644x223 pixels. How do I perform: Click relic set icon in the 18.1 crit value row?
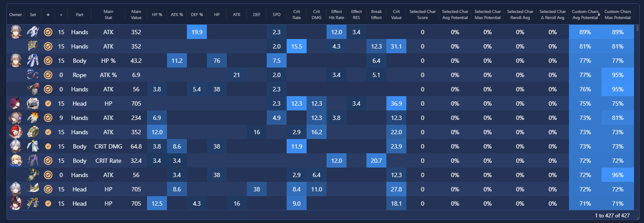click(x=33, y=204)
